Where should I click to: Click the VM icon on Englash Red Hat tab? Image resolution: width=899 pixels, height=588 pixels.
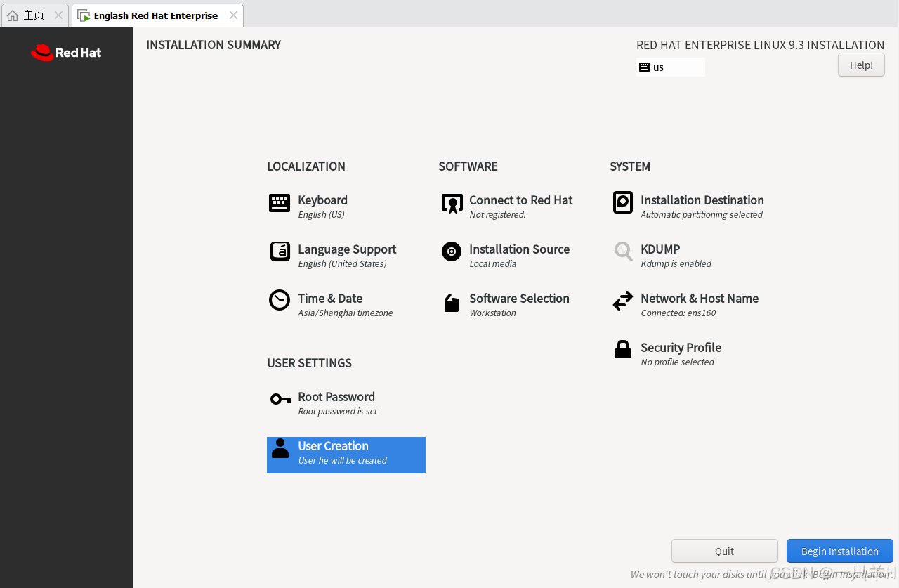pyautogui.click(x=84, y=15)
